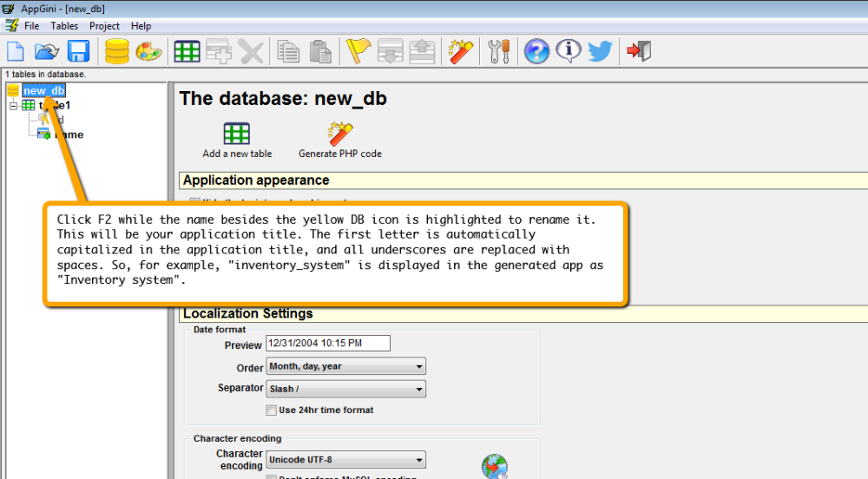Save project using floppy disk icon

click(79, 51)
